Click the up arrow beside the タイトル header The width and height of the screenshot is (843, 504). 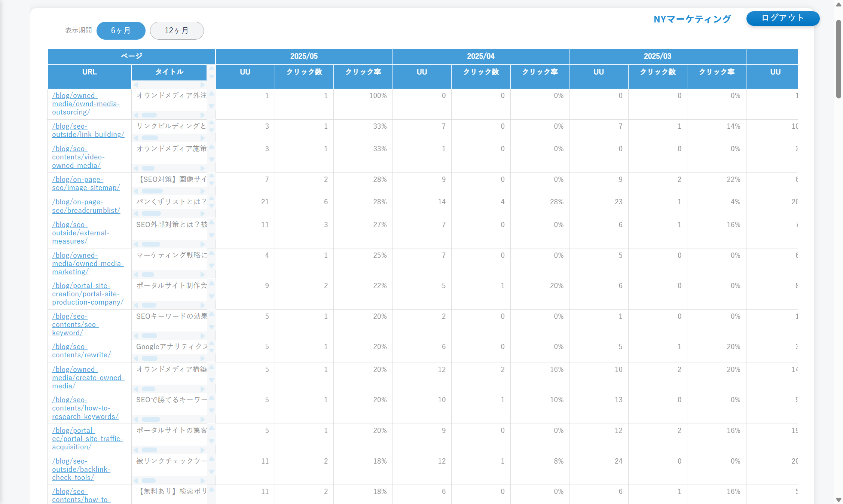click(x=211, y=68)
